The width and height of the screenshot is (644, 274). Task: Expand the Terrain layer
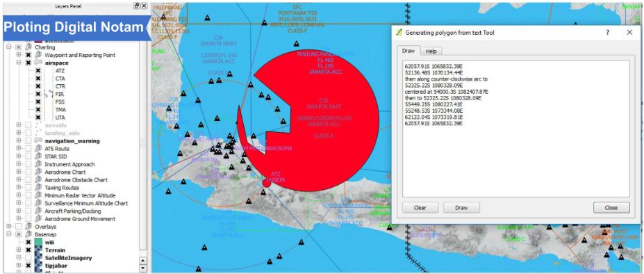pyautogui.click(x=19, y=250)
